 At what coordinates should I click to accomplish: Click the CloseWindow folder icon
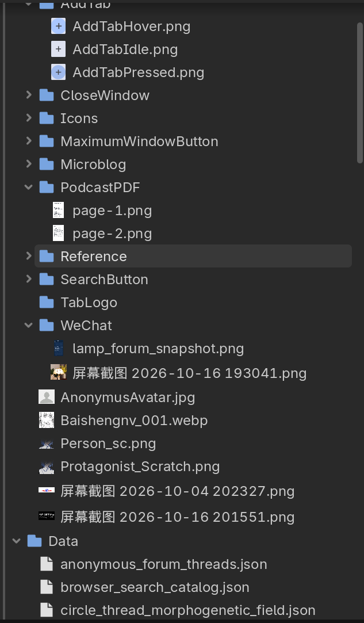tap(47, 95)
